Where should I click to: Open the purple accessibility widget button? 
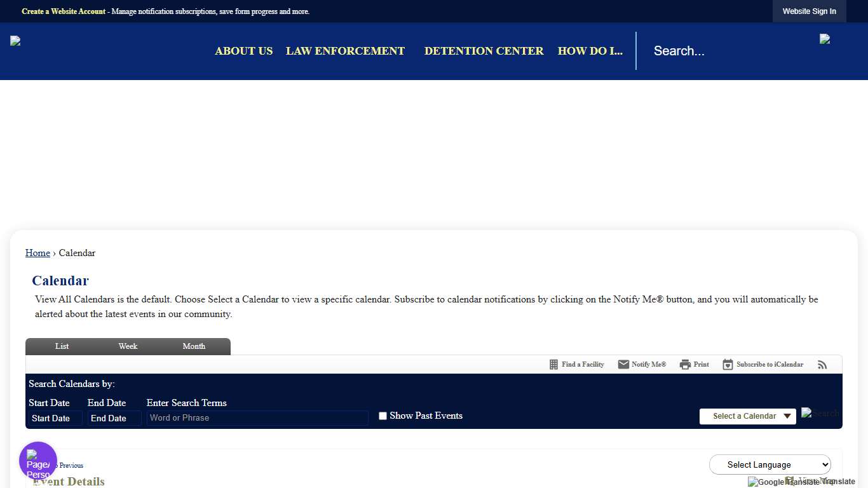click(38, 461)
